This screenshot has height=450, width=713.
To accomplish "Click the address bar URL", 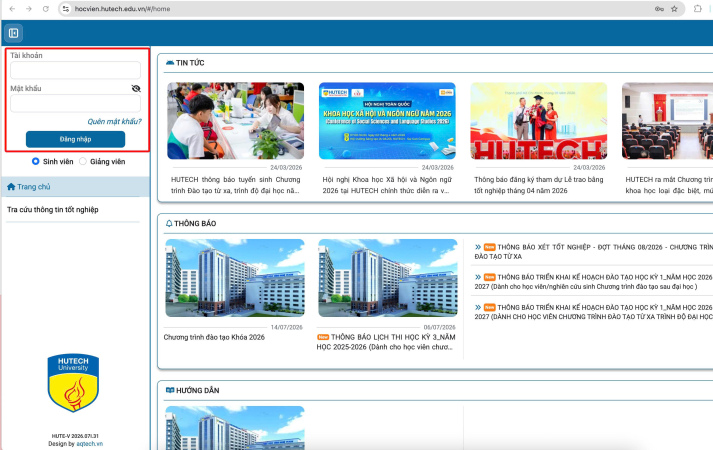I will coord(123,9).
